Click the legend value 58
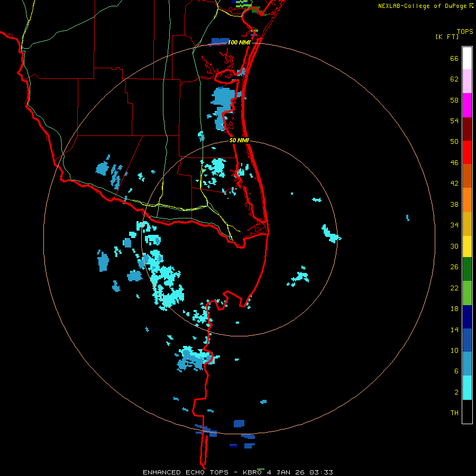This screenshot has height=476, width=476. point(454,100)
